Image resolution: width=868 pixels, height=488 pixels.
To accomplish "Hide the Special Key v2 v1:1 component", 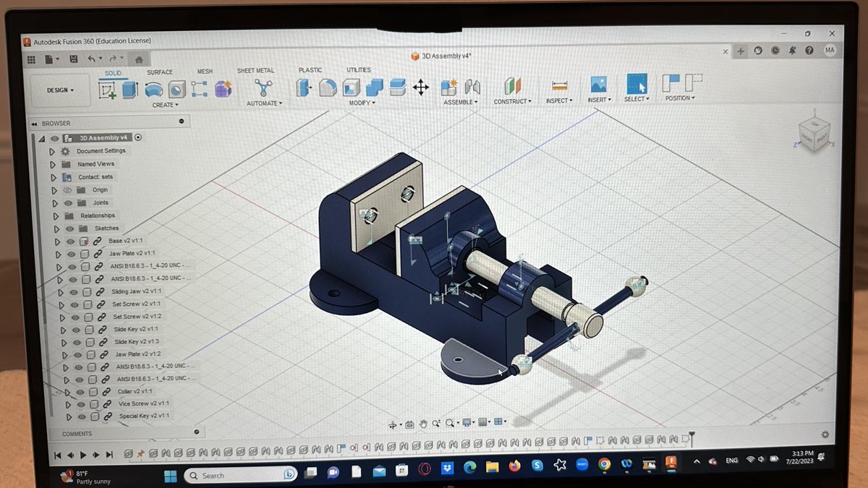I will (x=82, y=417).
